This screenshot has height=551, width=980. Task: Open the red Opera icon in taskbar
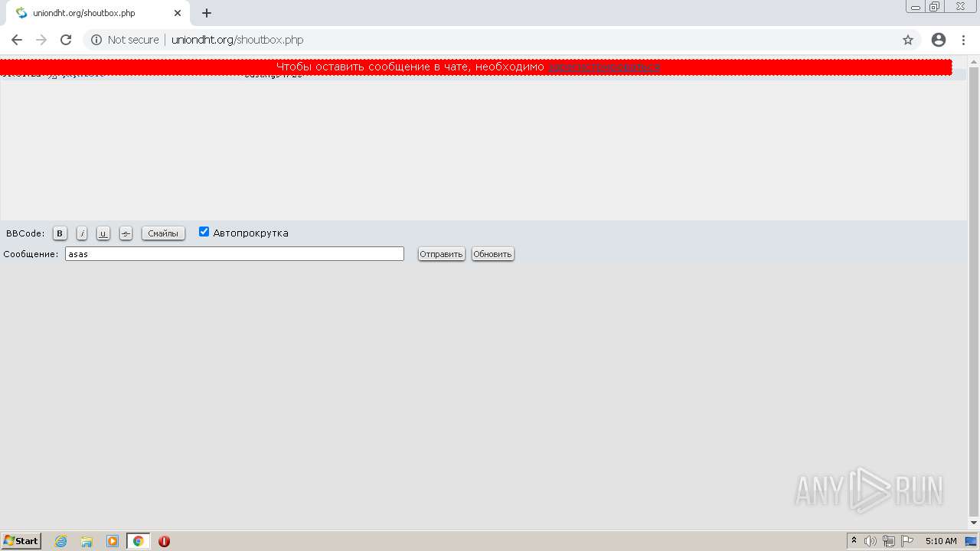(x=164, y=541)
